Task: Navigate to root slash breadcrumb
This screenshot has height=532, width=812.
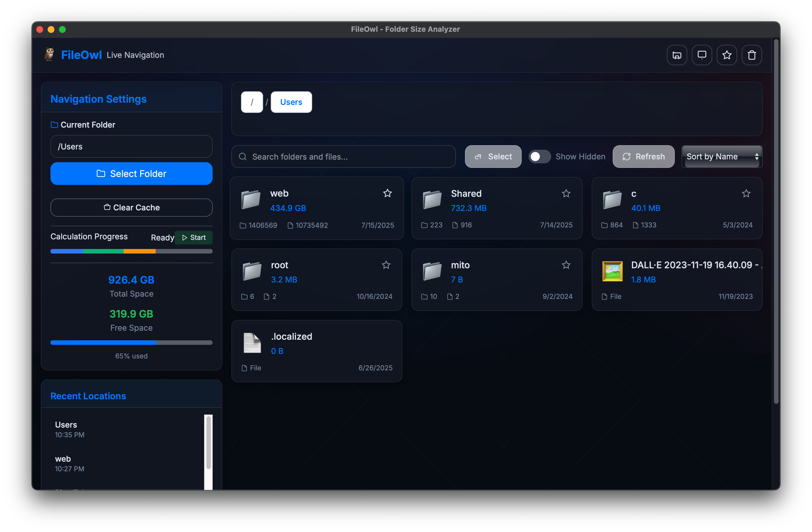Action: [x=252, y=102]
